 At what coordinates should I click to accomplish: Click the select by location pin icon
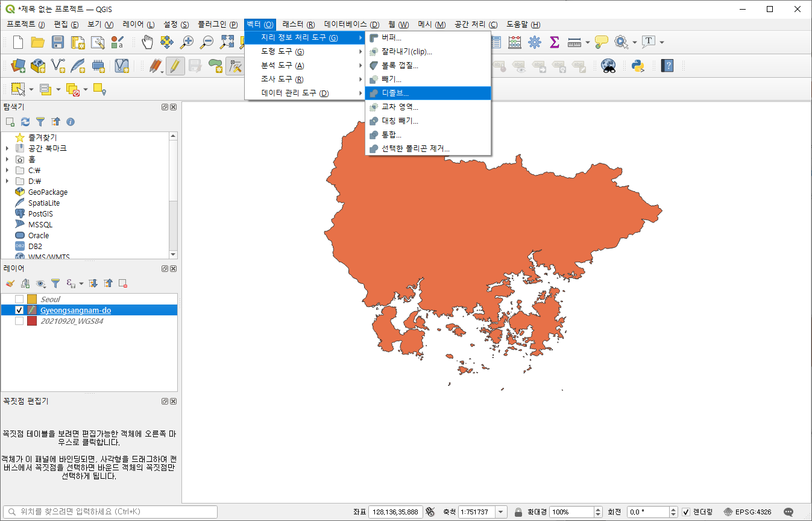pos(100,89)
